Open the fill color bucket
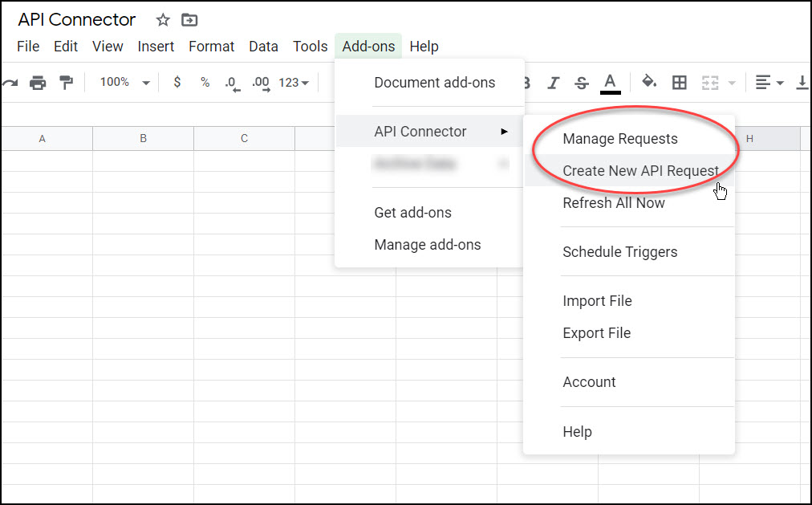The height and width of the screenshot is (505, 812). pyautogui.click(x=649, y=82)
